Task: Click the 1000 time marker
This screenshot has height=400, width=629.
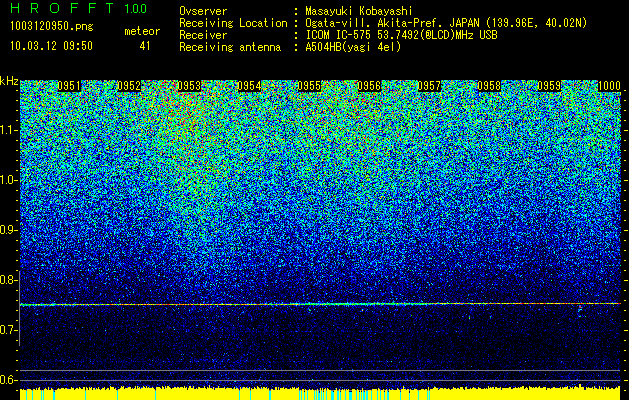Action: click(x=609, y=86)
